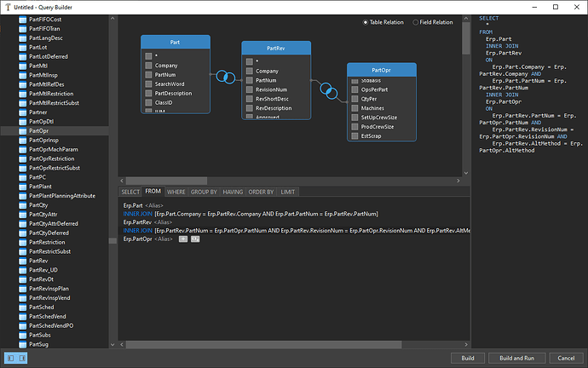Image resolution: width=588 pixels, height=368 pixels.
Task: Select the PartMtlRestriction table icon
Action: [22, 94]
